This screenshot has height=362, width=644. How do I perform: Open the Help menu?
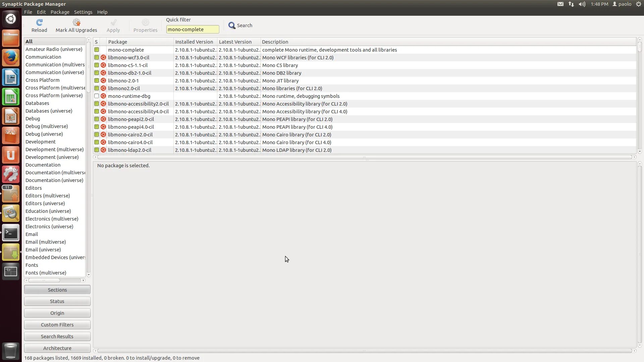(x=102, y=12)
